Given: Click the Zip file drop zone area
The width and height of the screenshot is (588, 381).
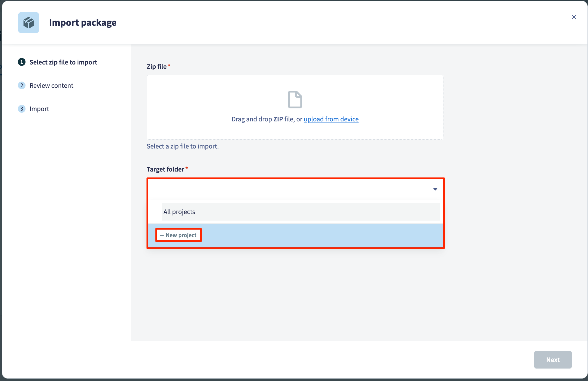Looking at the screenshot, I should [x=295, y=107].
